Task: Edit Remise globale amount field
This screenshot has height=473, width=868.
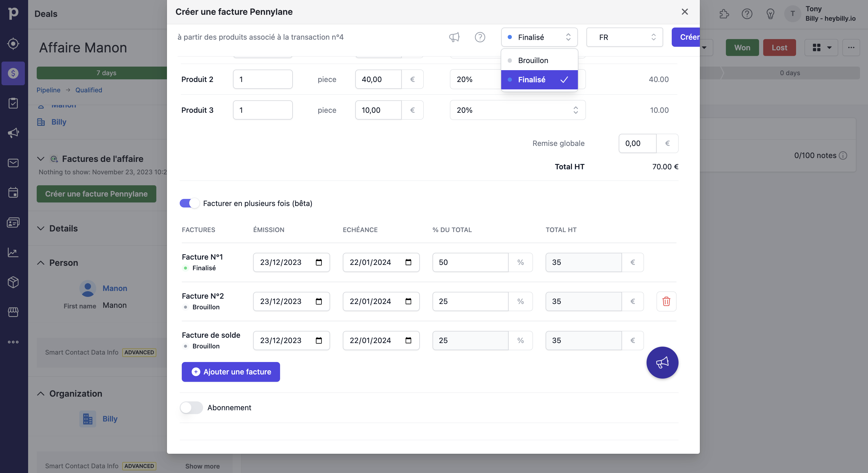Action: coord(637,143)
